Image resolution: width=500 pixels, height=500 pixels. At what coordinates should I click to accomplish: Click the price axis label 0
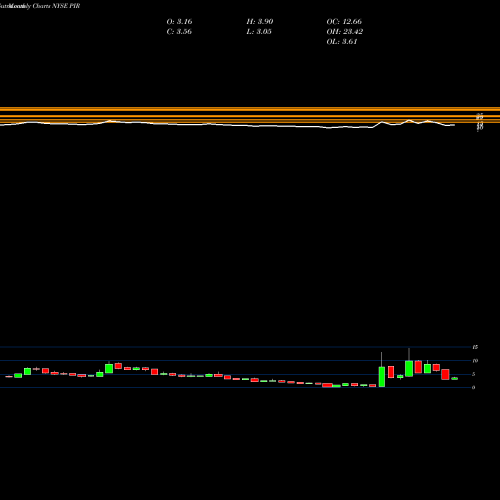tap(474, 387)
